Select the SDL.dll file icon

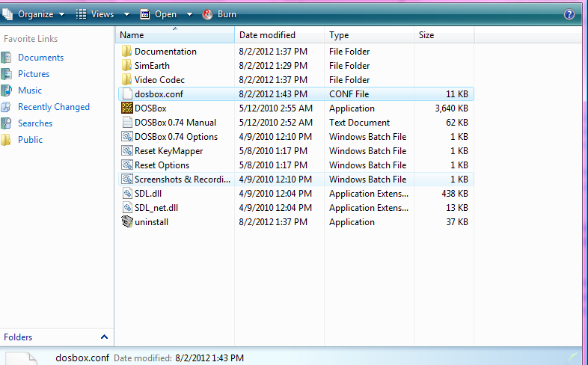coord(127,194)
